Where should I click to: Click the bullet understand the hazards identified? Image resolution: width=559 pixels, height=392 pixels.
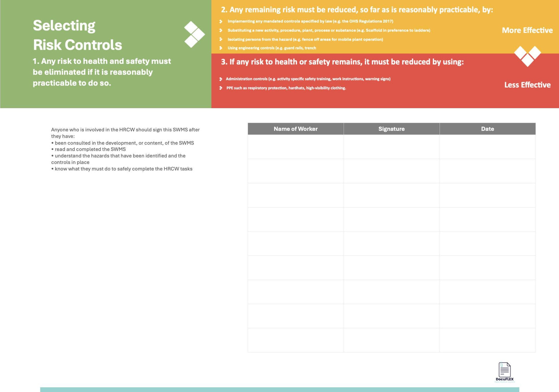tap(118, 159)
